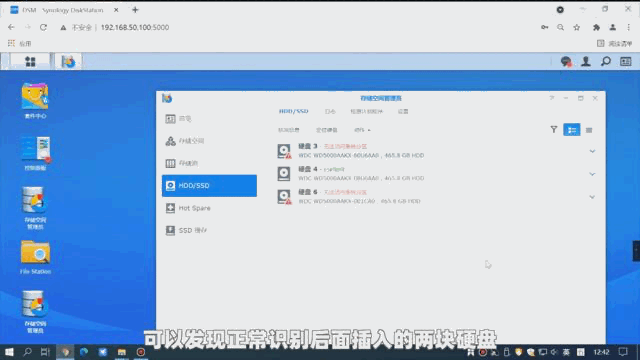Click the not-secure warning icon
Viewport: 640px width, 360px height.
pos(63,27)
